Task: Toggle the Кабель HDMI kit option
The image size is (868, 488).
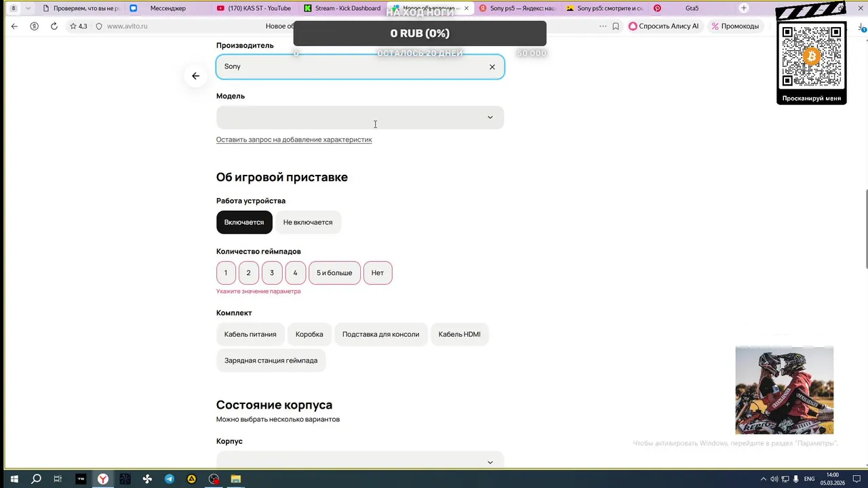Action: pos(460,334)
